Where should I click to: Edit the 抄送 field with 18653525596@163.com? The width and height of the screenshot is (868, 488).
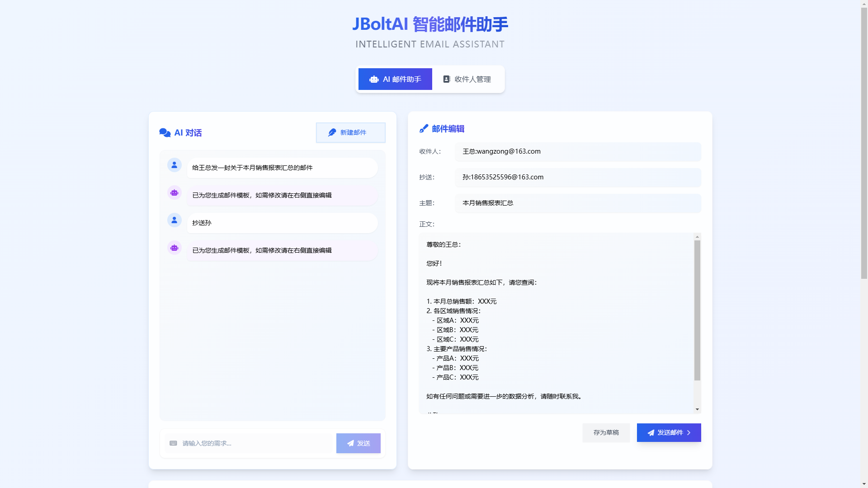point(578,177)
